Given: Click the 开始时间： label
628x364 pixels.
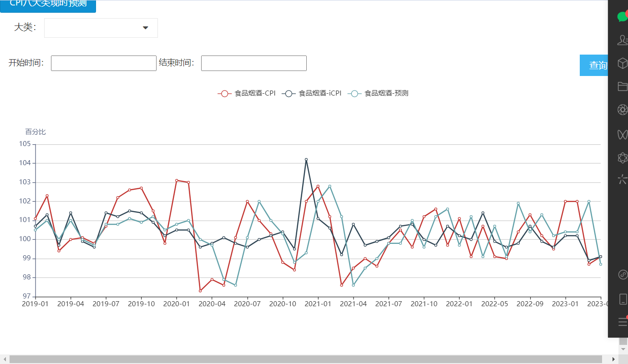Looking at the screenshot, I should click(26, 63).
